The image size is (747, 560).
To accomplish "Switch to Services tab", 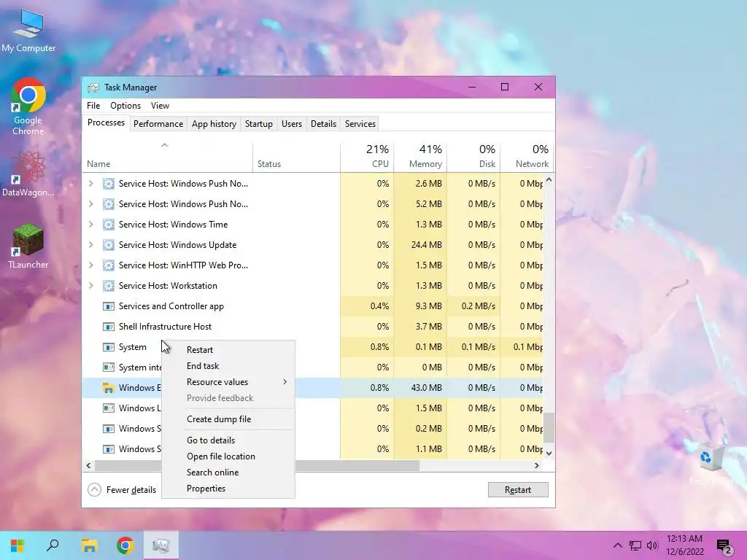I will click(360, 124).
